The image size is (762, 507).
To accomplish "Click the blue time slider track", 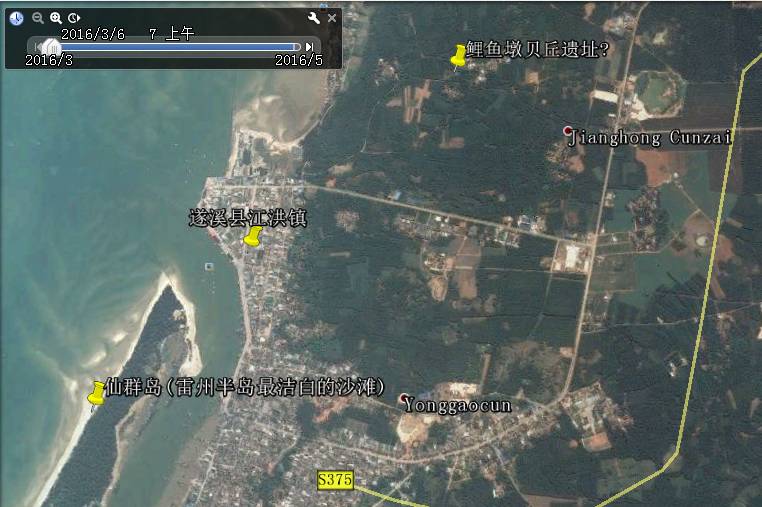I will coord(180,47).
